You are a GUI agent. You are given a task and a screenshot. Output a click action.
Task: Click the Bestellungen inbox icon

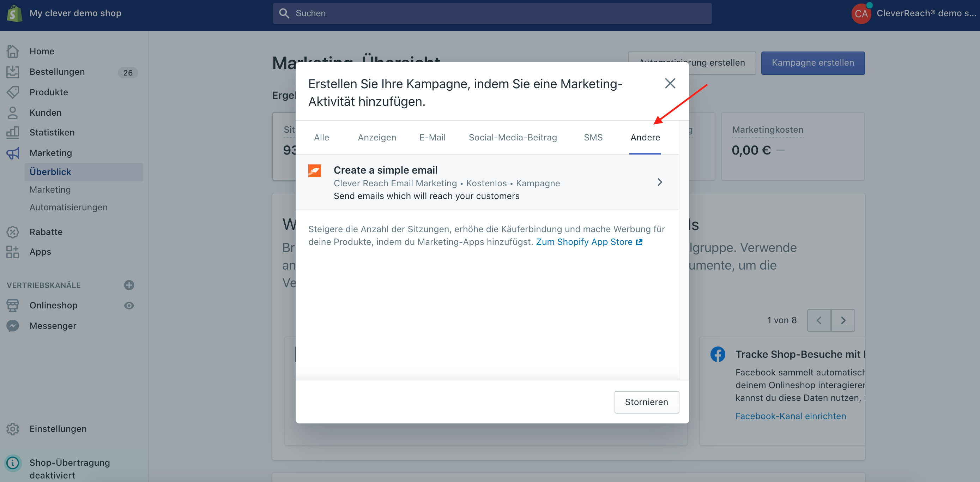tap(13, 72)
